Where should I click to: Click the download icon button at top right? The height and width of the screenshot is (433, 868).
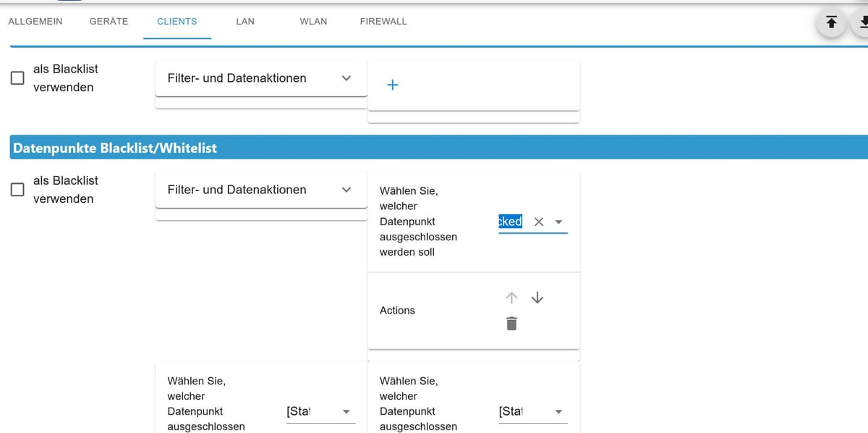862,22
